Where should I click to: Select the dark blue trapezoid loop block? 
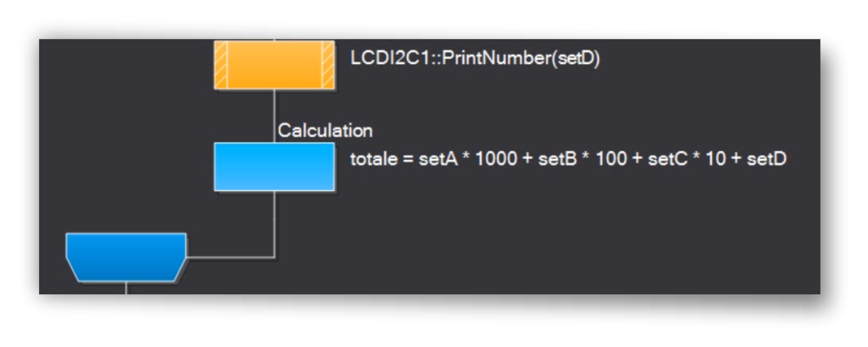pos(126,257)
